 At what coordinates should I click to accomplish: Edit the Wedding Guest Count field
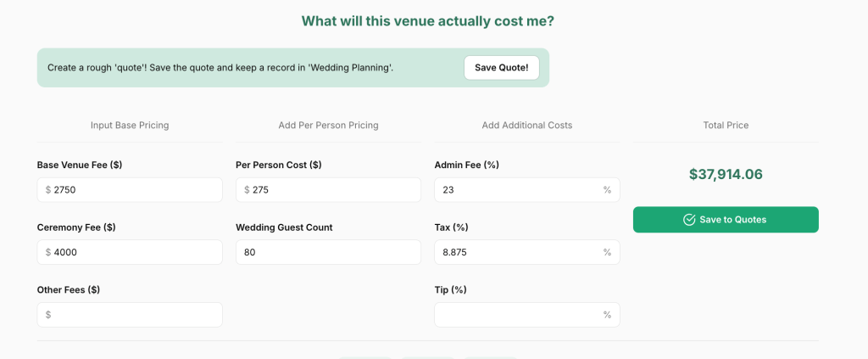pyautogui.click(x=328, y=252)
